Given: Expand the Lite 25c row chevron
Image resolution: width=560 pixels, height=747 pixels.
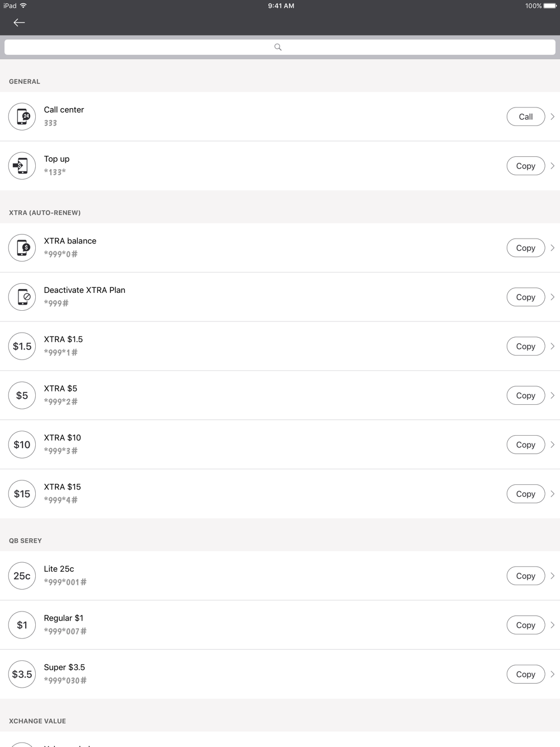Looking at the screenshot, I should (x=552, y=576).
